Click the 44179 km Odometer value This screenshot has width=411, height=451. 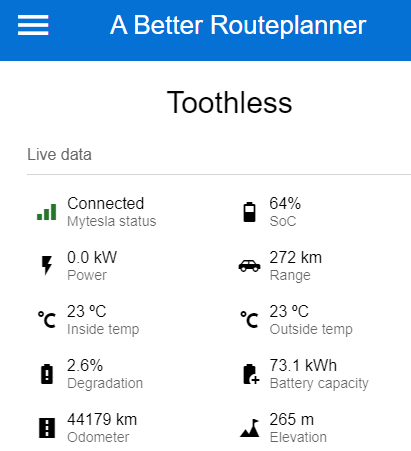click(x=102, y=419)
